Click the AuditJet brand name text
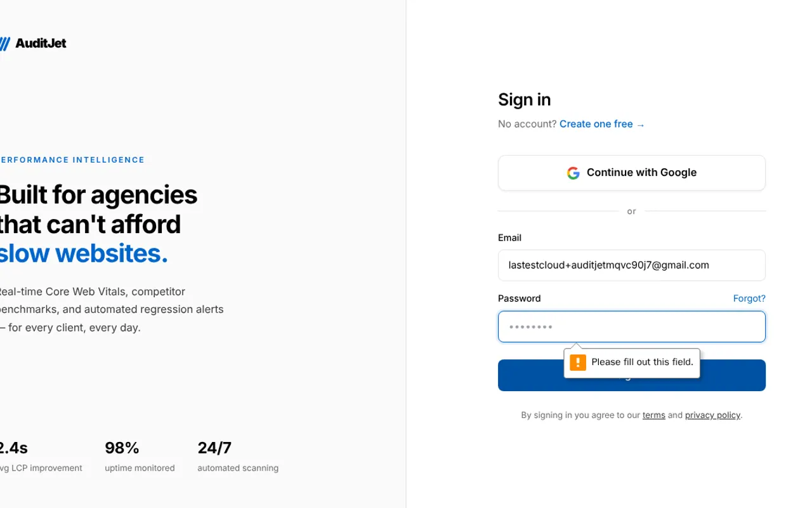812x508 pixels. click(x=41, y=43)
